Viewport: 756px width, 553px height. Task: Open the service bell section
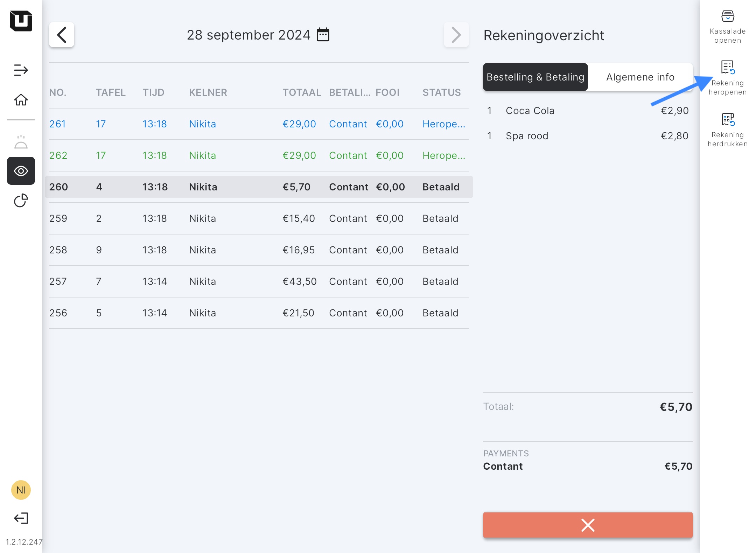click(21, 142)
